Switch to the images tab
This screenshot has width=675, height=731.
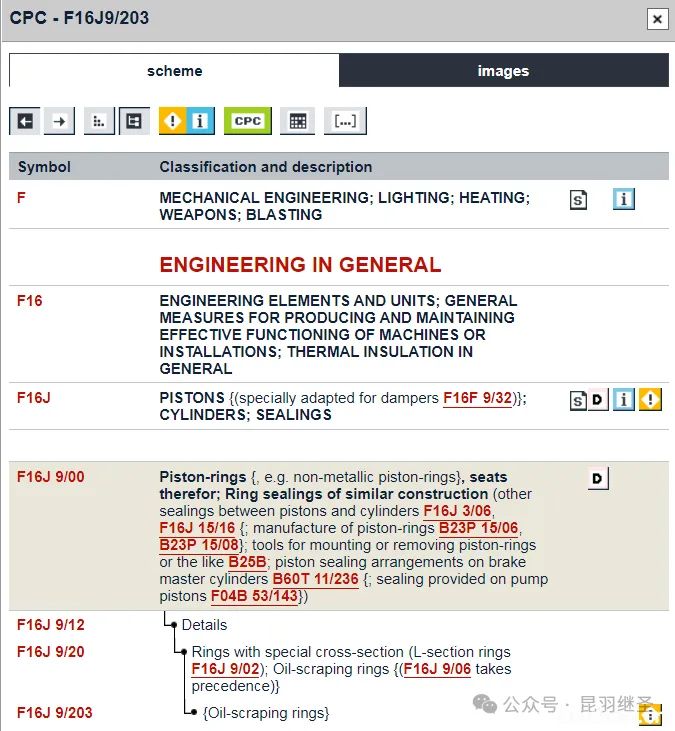pos(503,71)
